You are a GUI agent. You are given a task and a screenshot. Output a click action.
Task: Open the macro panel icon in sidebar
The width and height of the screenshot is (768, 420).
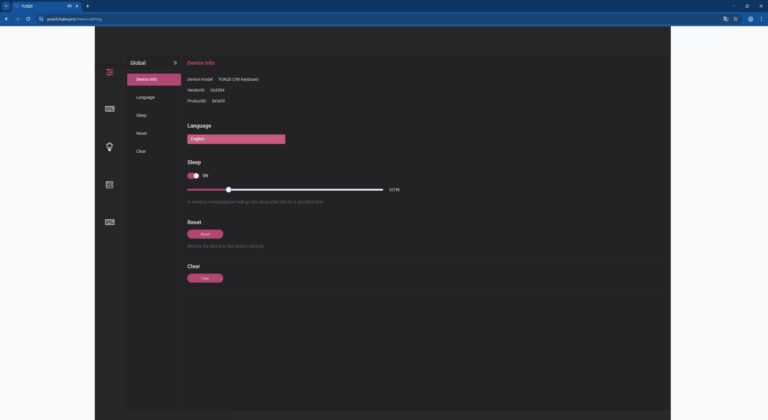pos(110,185)
